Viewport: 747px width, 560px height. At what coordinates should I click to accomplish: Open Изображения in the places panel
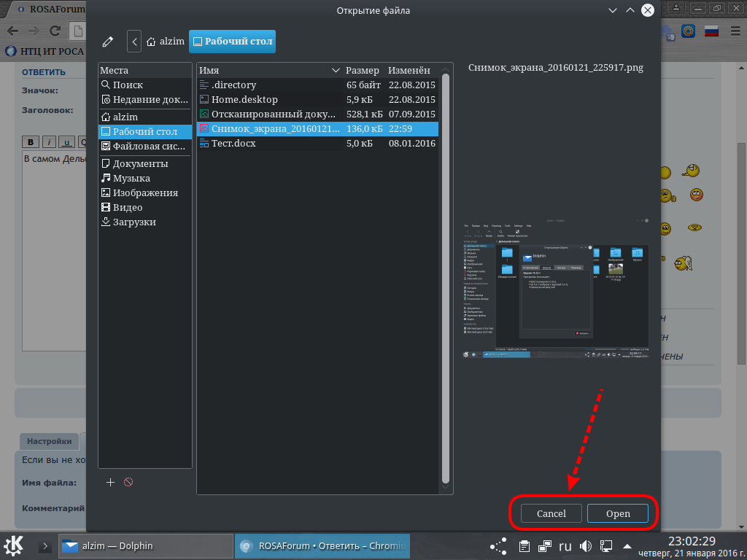[x=145, y=192]
